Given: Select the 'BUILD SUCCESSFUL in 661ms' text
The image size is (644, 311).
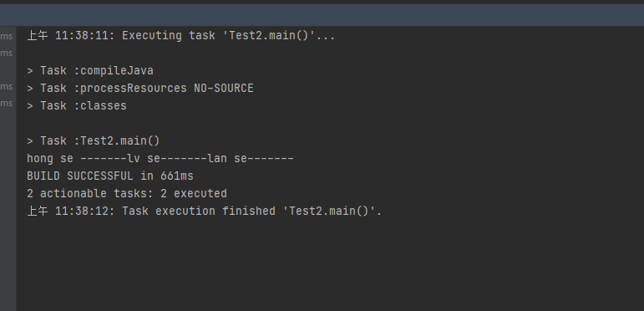Looking at the screenshot, I should tap(110, 176).
